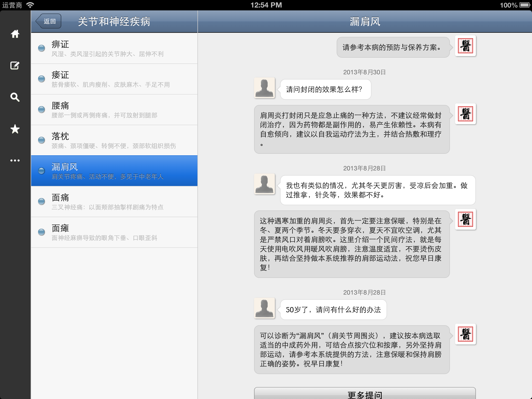The height and width of the screenshot is (399, 532).
Task: Tap the date label 2013年8月30日
Action: (x=364, y=72)
